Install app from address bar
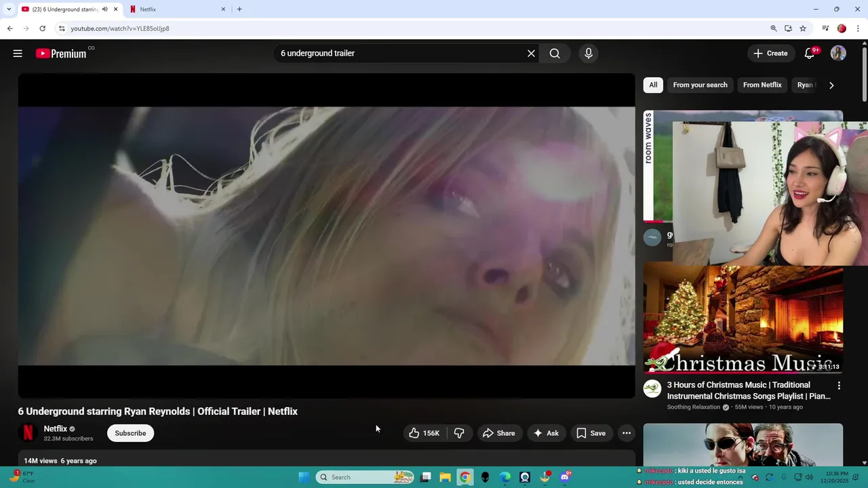Viewport: 868px width, 488px height. point(788,28)
